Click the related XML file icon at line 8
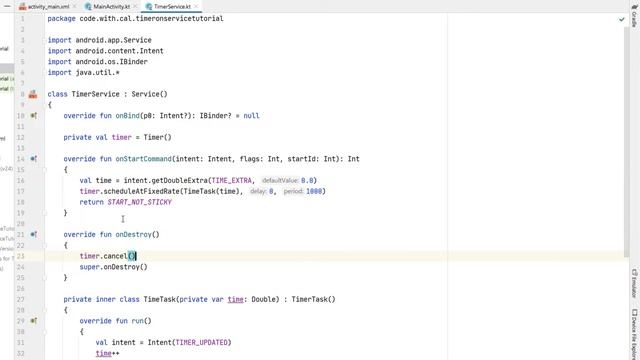640x360 pixels. click(x=33, y=94)
